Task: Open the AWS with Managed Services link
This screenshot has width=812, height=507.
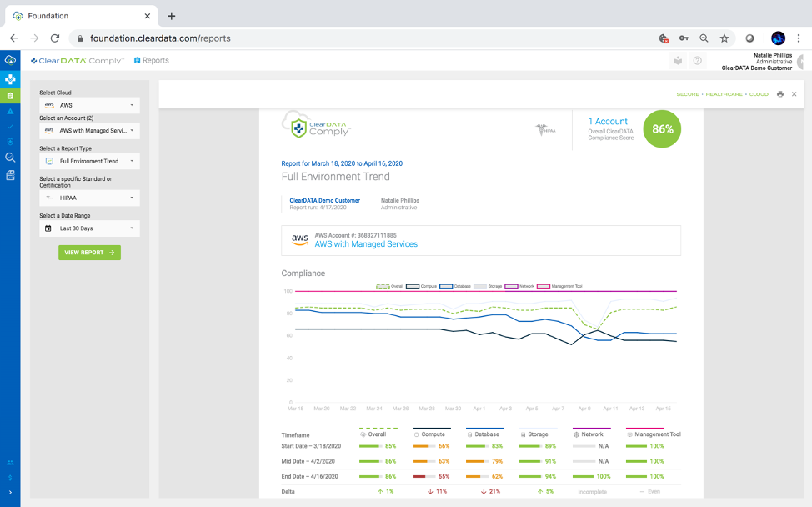Action: [x=366, y=244]
